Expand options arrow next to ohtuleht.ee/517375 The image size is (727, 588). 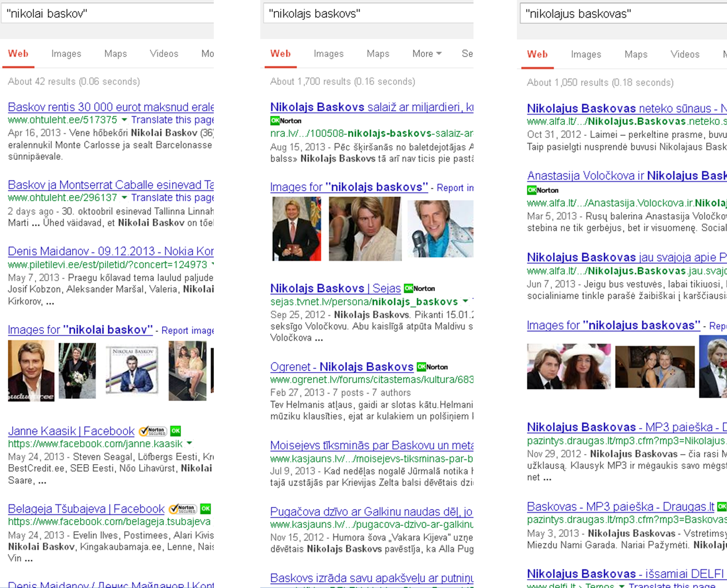click(124, 120)
